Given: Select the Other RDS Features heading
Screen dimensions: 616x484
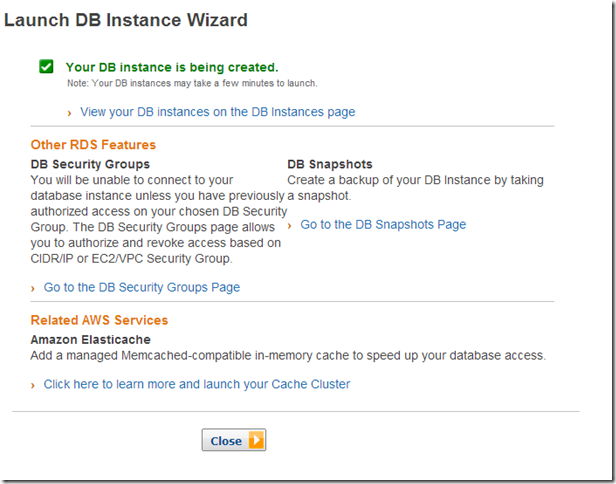Looking at the screenshot, I should (93, 145).
